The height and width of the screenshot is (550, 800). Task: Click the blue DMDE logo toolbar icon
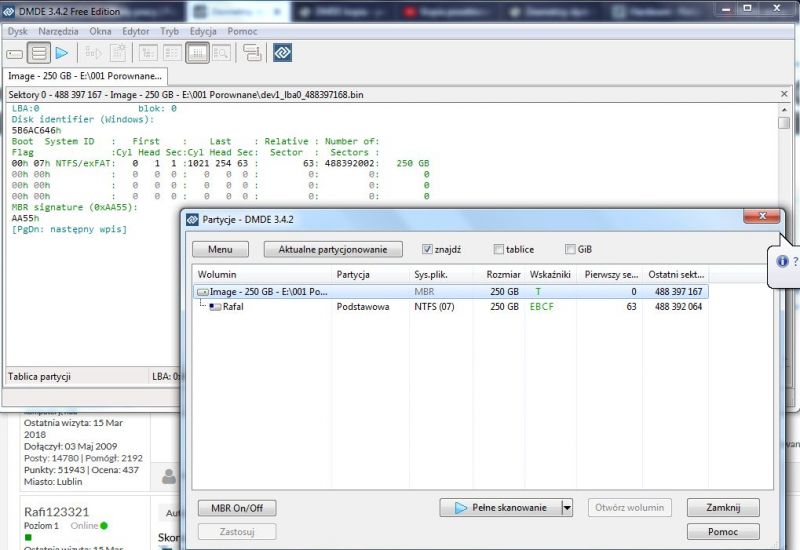282,53
